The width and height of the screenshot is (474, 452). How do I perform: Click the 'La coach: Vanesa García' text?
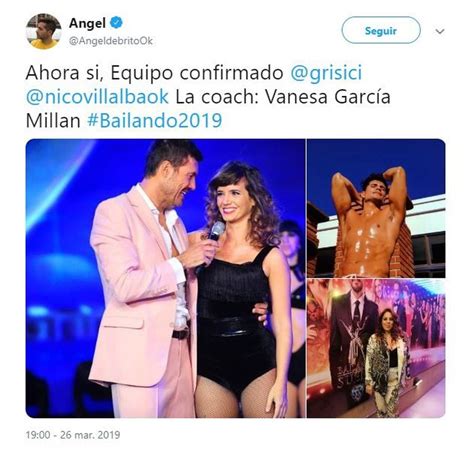[283, 97]
